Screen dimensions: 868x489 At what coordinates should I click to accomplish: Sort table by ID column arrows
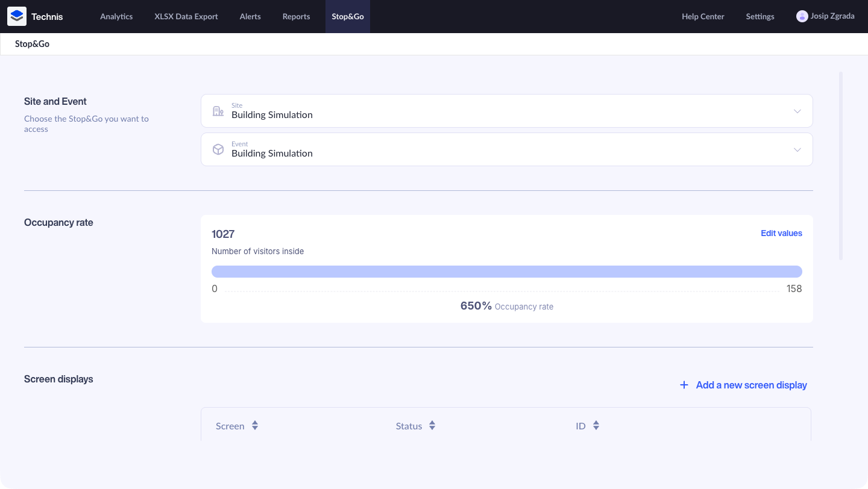(596, 426)
